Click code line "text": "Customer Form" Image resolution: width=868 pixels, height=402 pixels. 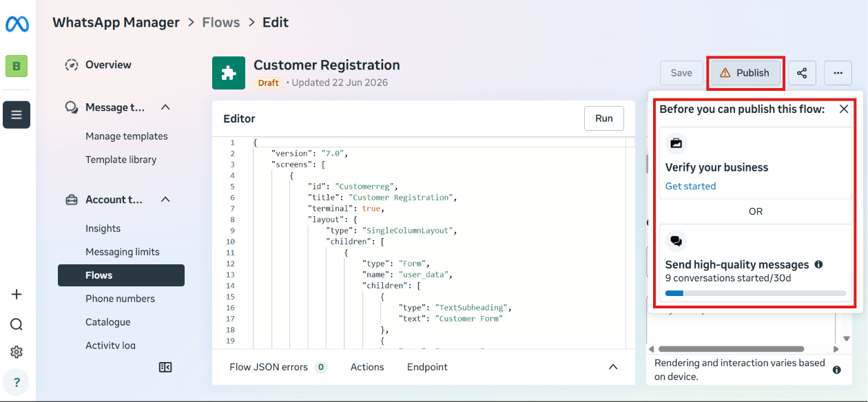pyautogui.click(x=450, y=319)
